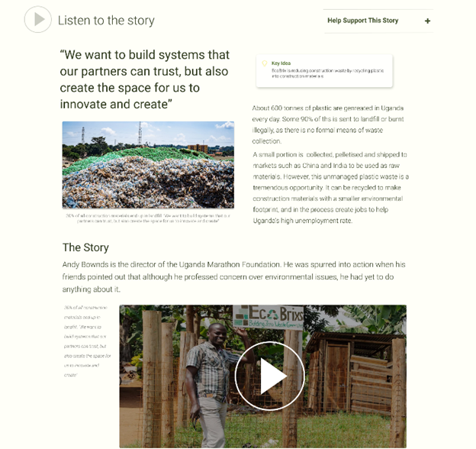Click the "About 600 tonnes of plastic" paragraph

tap(328, 124)
